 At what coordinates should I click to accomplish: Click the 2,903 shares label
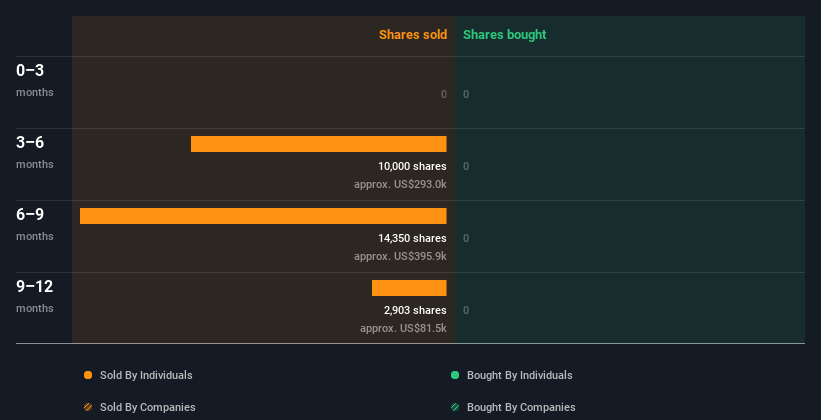pyautogui.click(x=415, y=311)
